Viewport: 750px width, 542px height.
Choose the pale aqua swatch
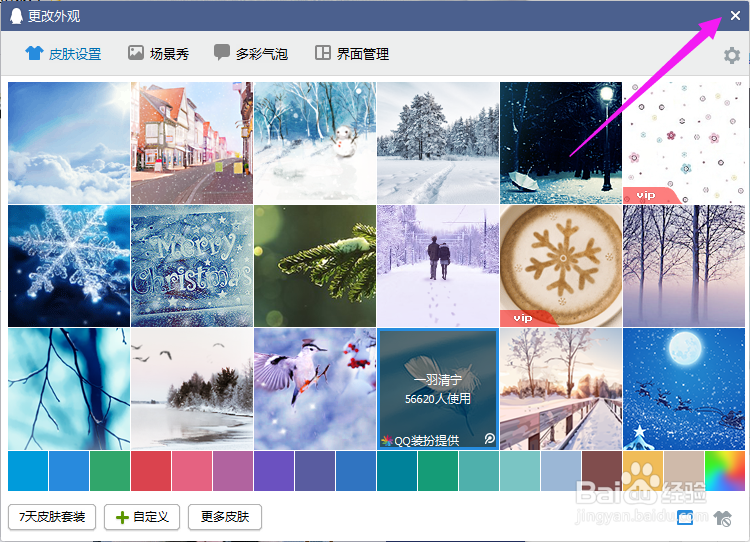520,471
